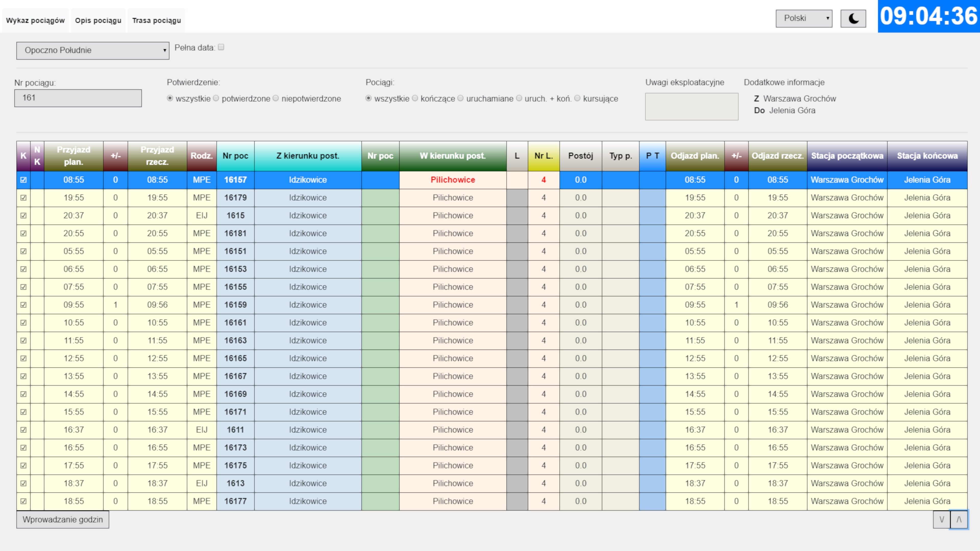Select the potwierdzone radio option
The height and width of the screenshot is (551, 980).
216,98
